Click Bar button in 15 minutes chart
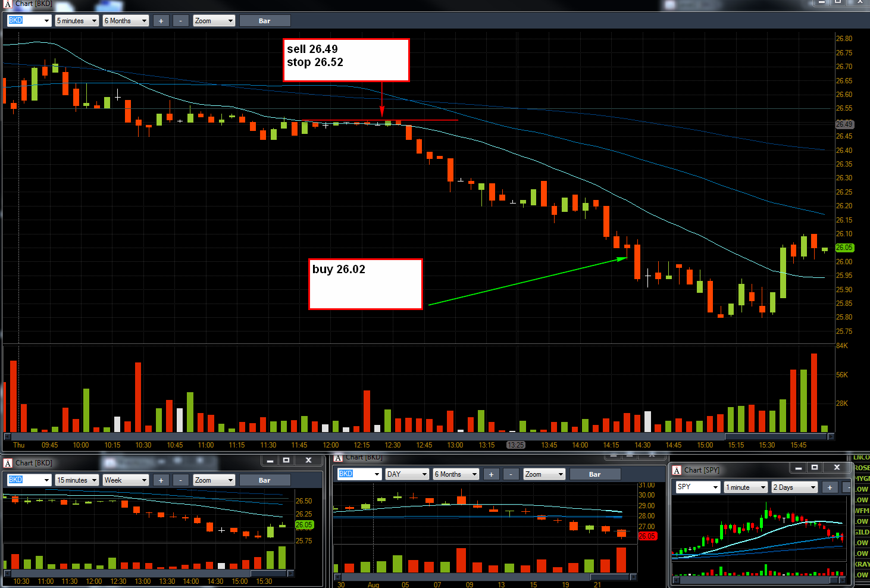870x588 pixels. point(265,480)
